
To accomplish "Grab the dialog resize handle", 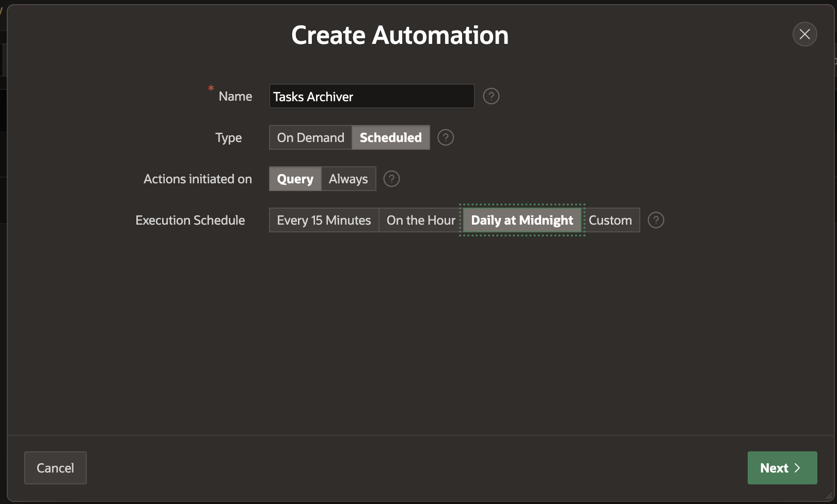I will 829,496.
